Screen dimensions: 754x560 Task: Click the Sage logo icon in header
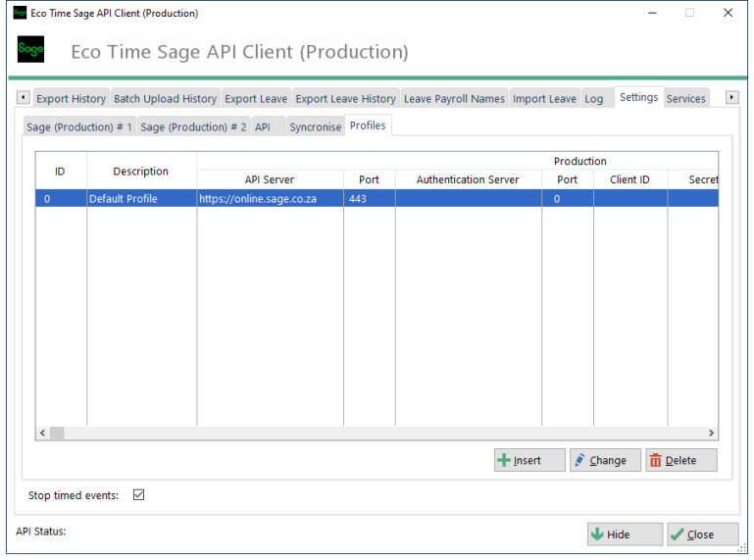(30, 51)
